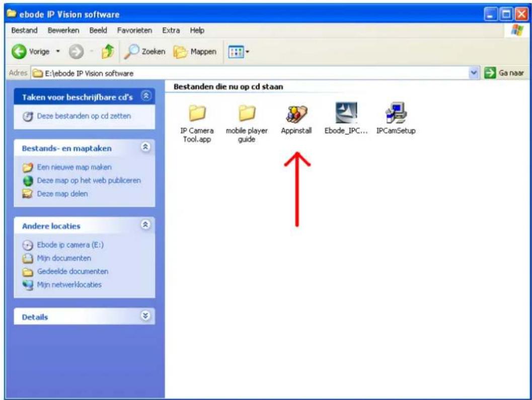Collapse the Taken voor beschrijfbare cd's panel
Viewport: 532px width, 400px height.
pyautogui.click(x=146, y=96)
